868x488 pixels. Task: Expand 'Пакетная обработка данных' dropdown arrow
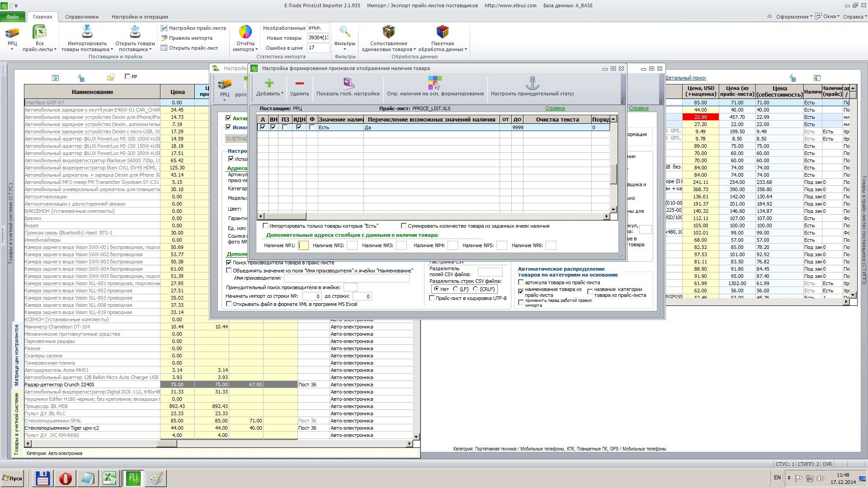point(466,50)
